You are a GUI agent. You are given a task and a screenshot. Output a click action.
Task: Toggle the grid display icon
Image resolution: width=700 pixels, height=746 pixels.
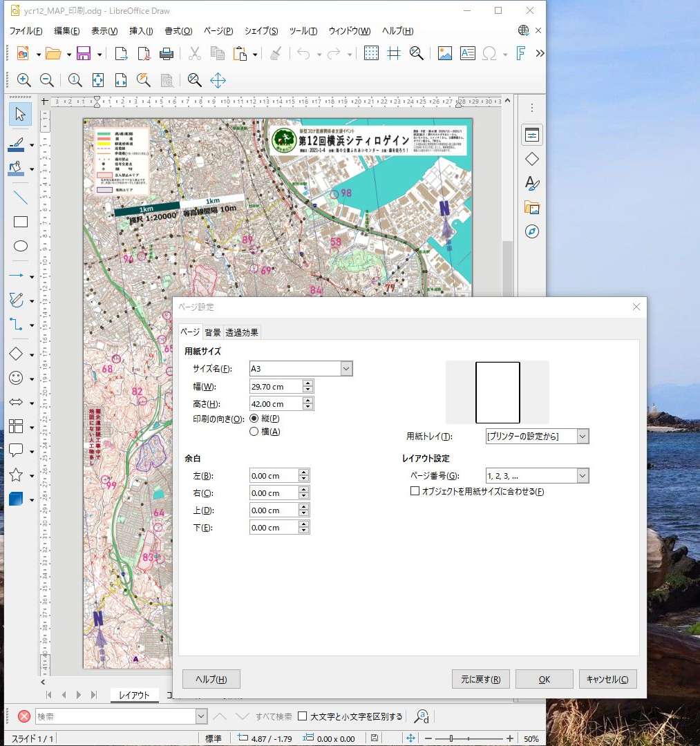[371, 54]
